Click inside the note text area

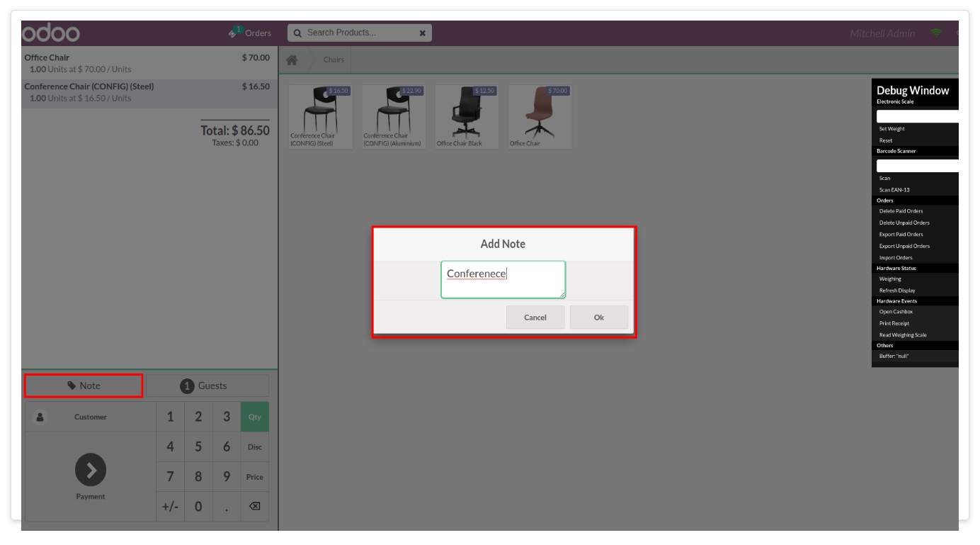pos(503,280)
